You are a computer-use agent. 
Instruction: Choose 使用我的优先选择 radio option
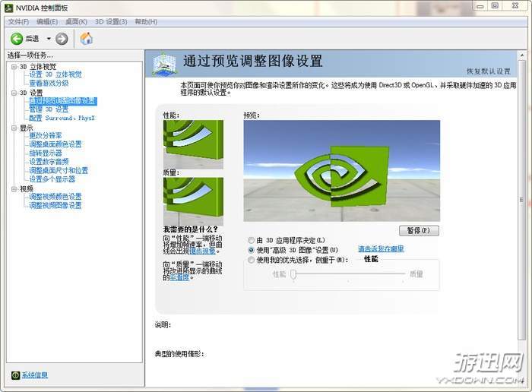click(x=252, y=260)
